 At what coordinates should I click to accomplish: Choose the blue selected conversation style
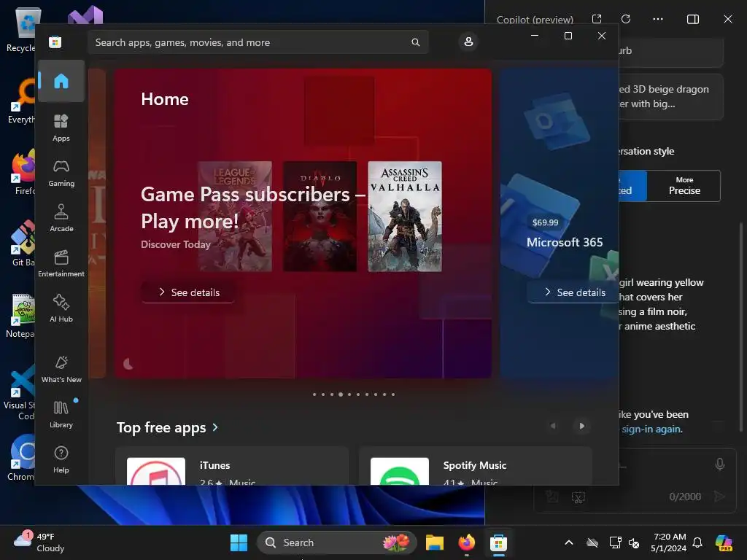(632, 186)
